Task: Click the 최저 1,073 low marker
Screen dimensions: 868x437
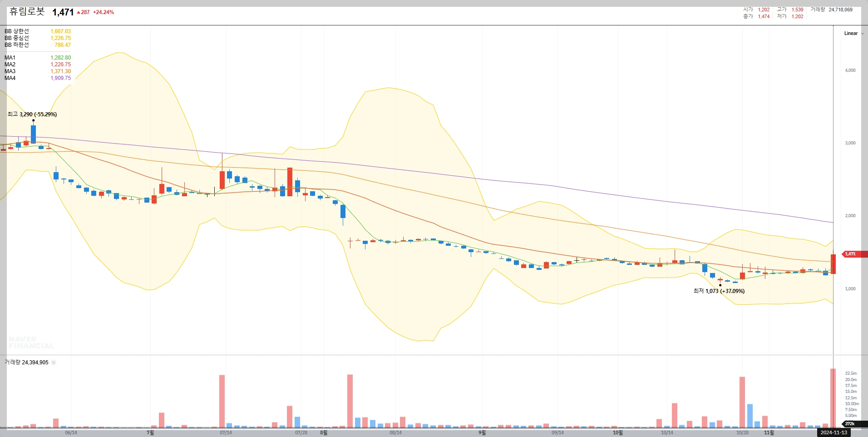Action: coord(719,291)
